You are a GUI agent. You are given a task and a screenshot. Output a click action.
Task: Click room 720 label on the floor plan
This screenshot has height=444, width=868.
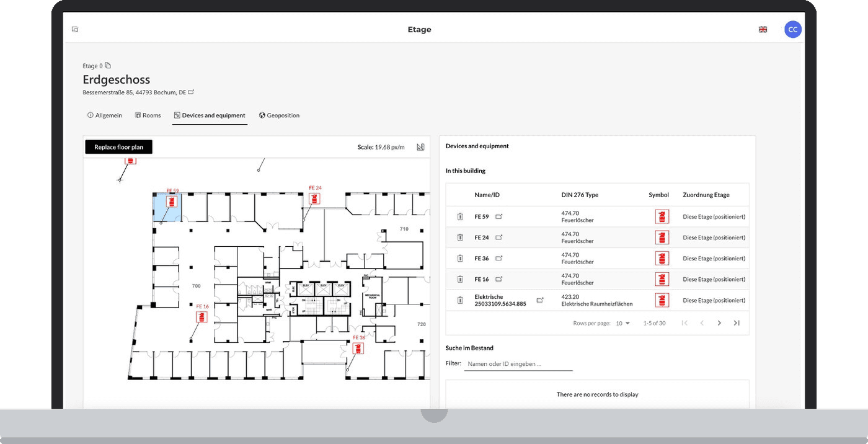[422, 324]
